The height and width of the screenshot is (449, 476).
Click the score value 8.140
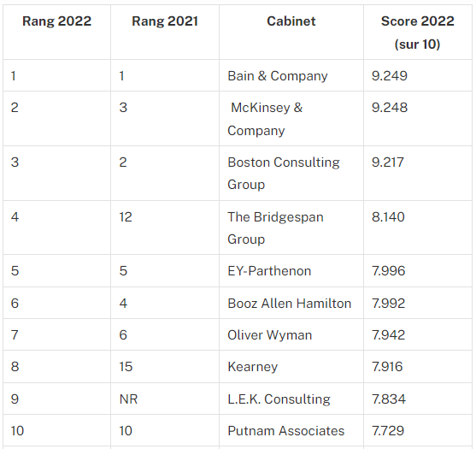tap(388, 217)
